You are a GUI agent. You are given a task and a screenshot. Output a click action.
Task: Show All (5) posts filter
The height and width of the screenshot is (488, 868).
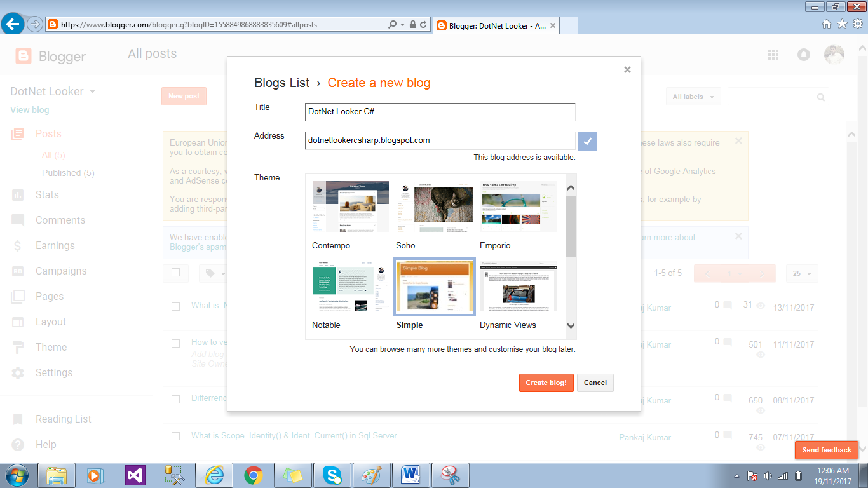pyautogui.click(x=53, y=155)
